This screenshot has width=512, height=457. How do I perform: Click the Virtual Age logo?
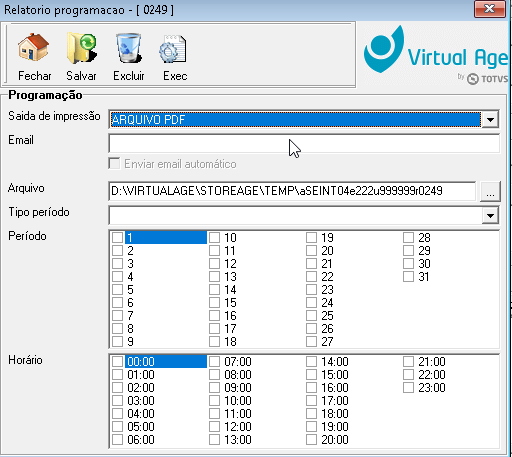point(435,55)
